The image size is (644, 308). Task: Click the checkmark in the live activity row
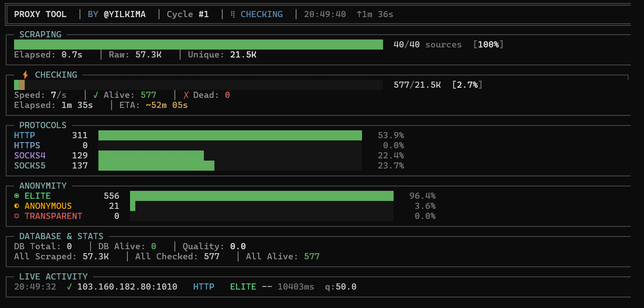[69, 287]
